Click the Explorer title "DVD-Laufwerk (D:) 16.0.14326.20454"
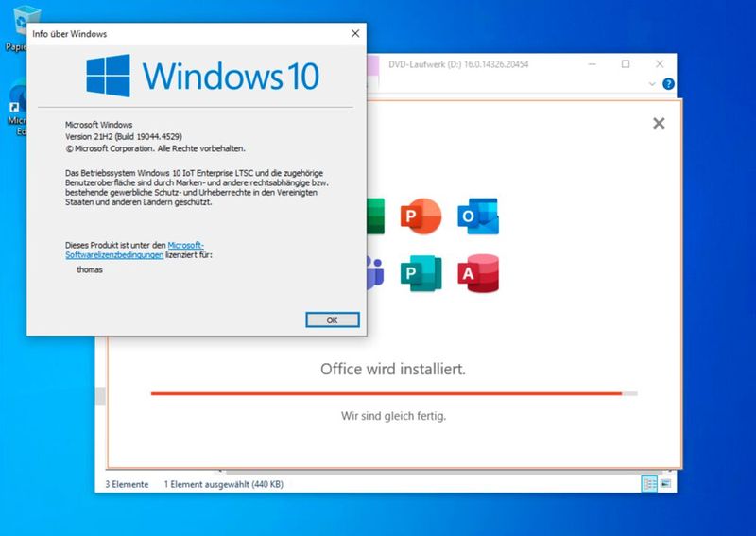 click(x=458, y=64)
